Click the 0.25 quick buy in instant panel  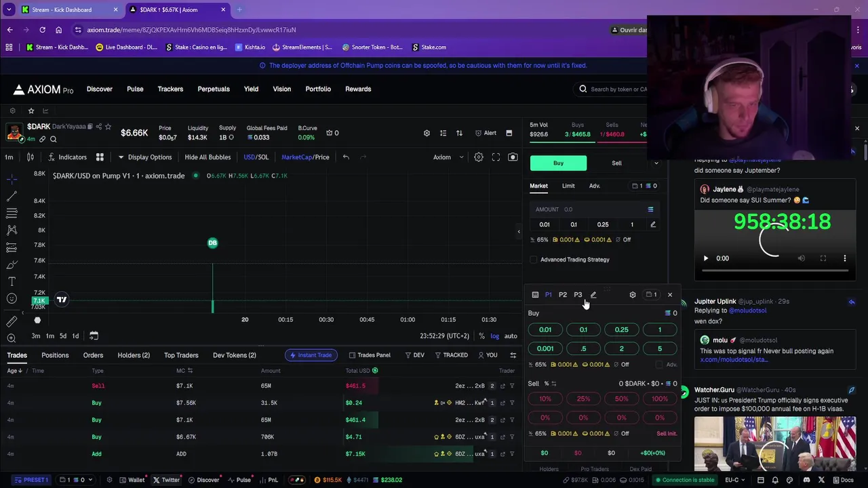621,330
